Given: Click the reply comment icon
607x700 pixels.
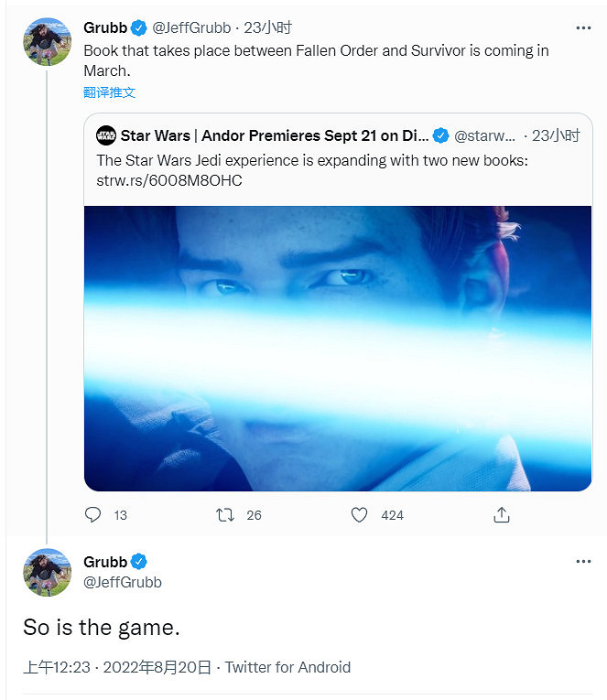Looking at the screenshot, I should (92, 515).
